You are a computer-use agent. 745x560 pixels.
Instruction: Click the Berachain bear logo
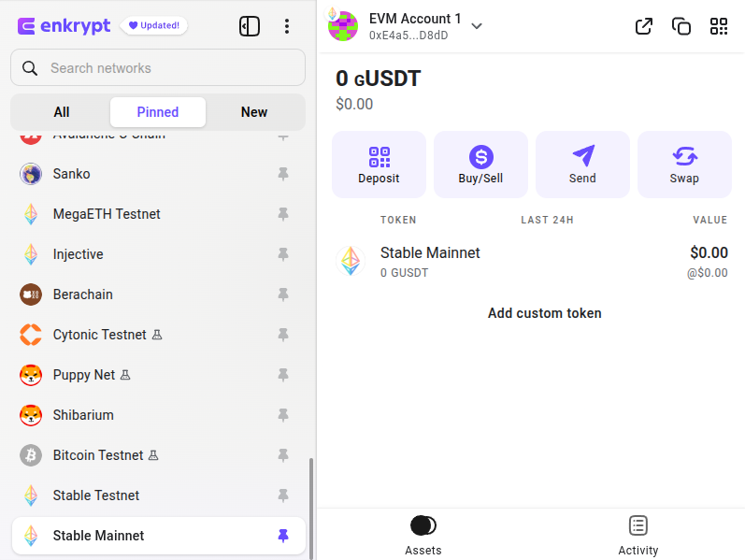(x=31, y=294)
